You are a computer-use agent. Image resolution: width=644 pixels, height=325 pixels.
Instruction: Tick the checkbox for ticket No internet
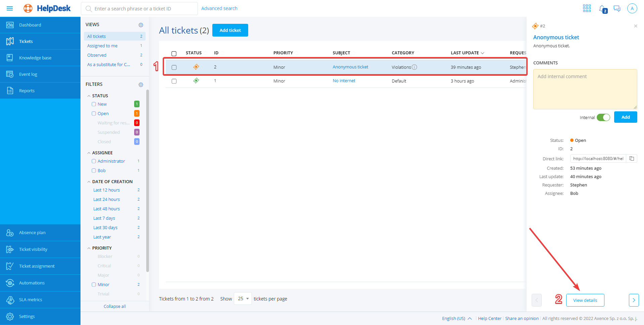(x=174, y=81)
